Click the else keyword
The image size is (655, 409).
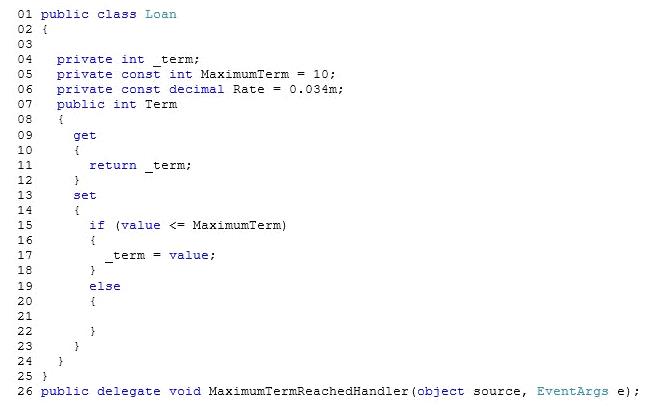tap(105, 286)
